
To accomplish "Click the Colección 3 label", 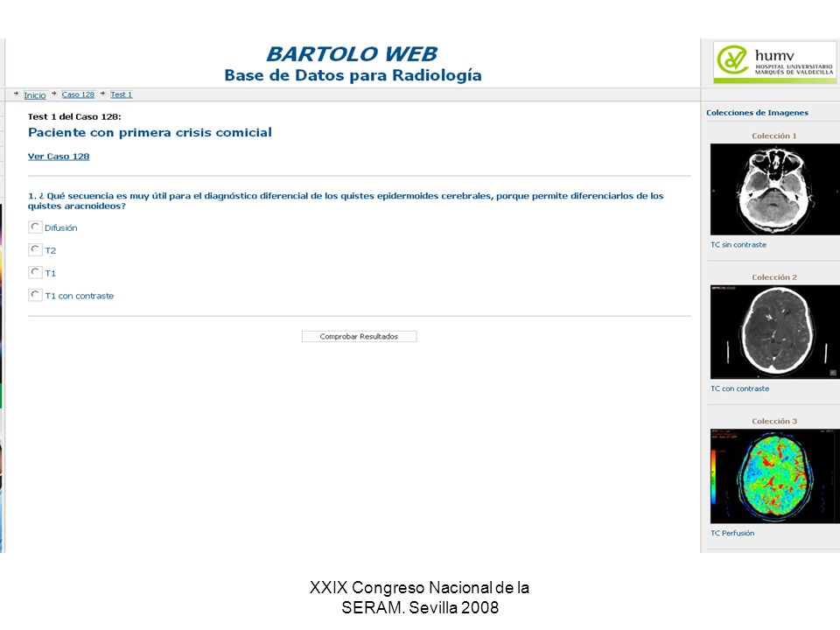I will tap(774, 422).
